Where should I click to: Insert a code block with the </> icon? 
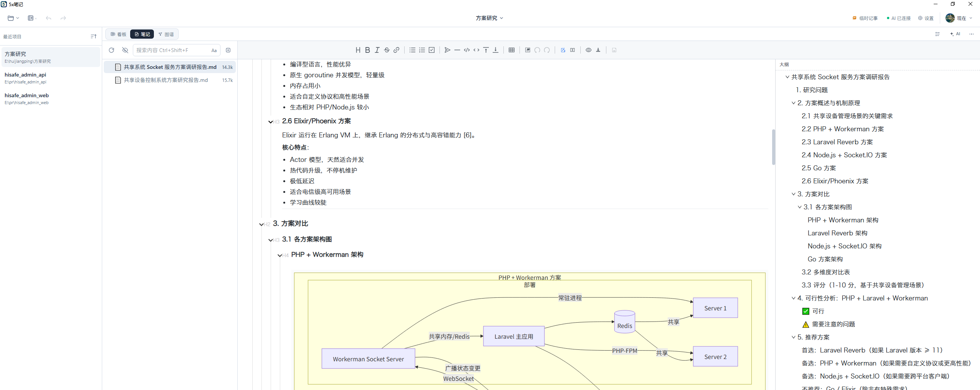(467, 50)
